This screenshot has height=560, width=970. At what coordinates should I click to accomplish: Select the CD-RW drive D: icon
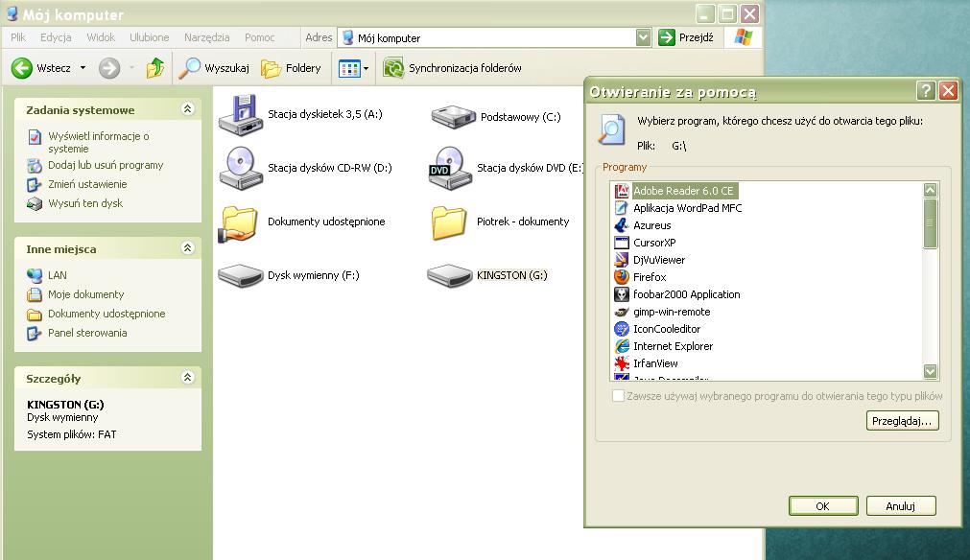[241, 168]
